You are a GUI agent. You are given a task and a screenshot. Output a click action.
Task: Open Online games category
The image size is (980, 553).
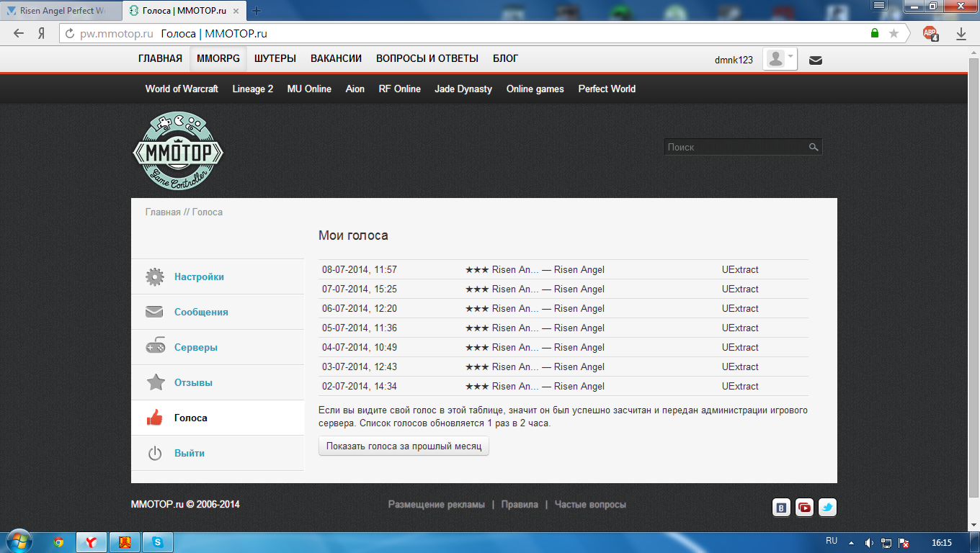click(535, 89)
